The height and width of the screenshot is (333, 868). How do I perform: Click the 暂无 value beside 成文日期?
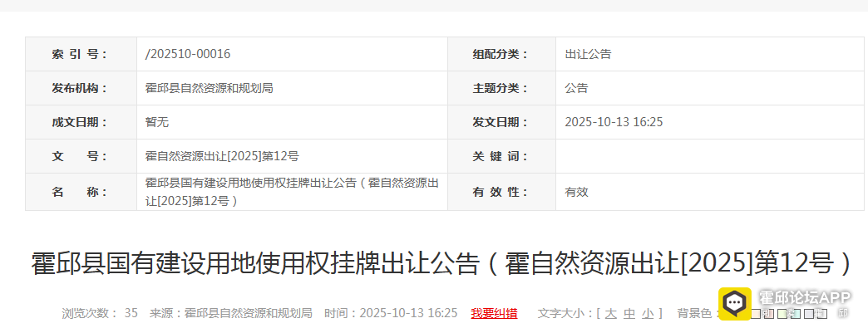pyautogui.click(x=156, y=122)
